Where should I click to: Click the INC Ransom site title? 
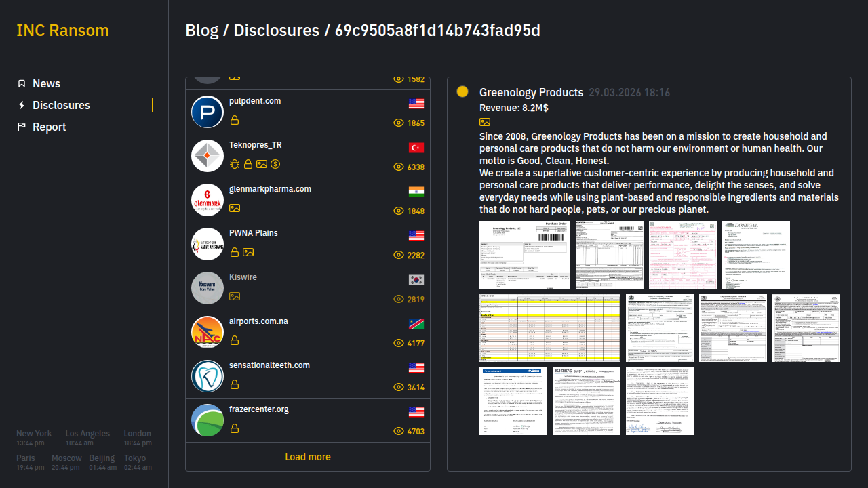click(x=62, y=30)
